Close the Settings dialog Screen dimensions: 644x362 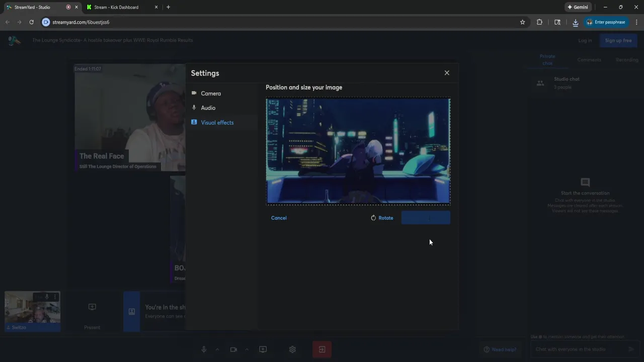point(447,73)
